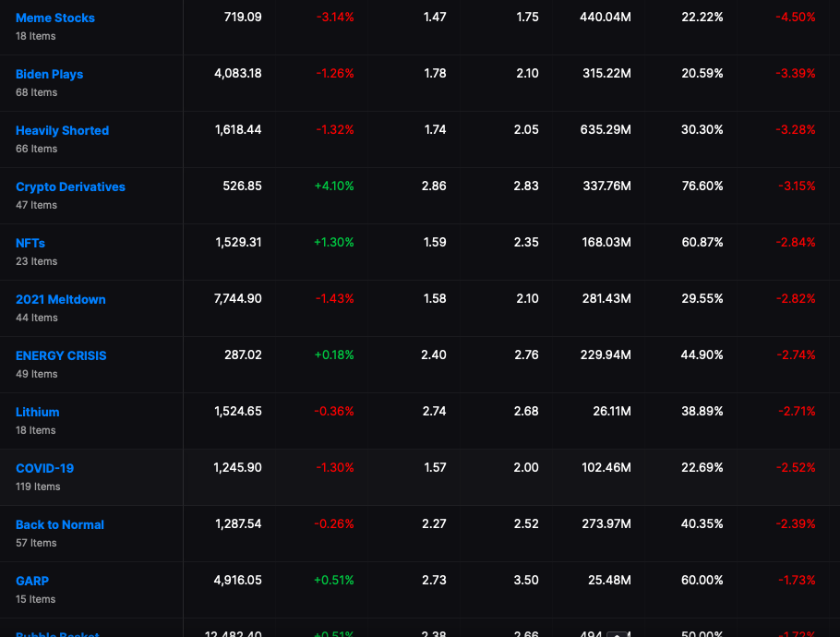Click the 315.22M volume for Biden Plays
Screen dimensions: 840x637
pos(607,74)
